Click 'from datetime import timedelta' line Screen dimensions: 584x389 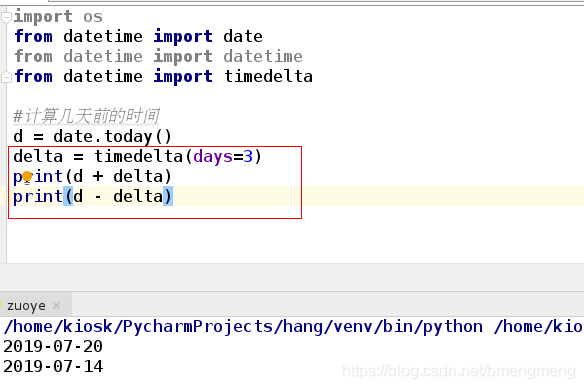tap(163, 76)
